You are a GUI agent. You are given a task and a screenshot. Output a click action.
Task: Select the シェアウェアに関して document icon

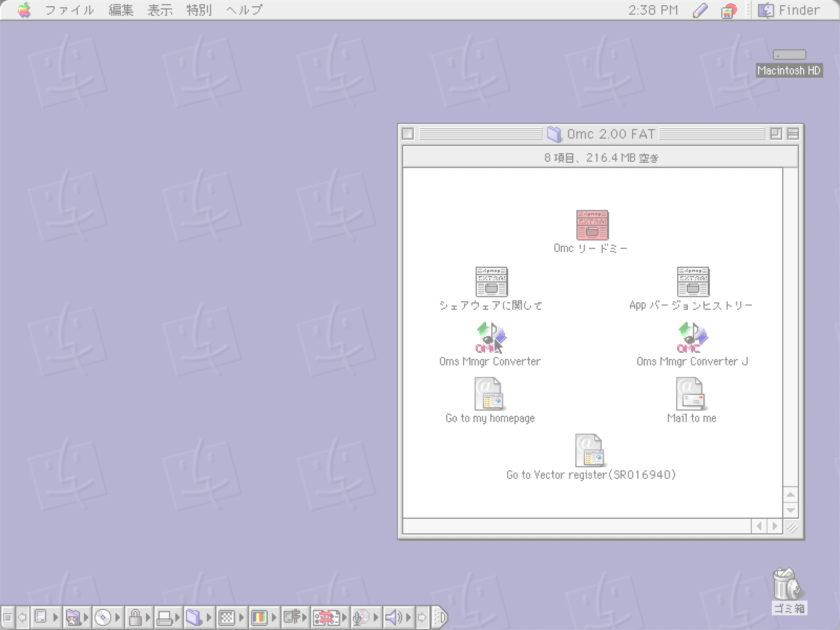[491, 281]
